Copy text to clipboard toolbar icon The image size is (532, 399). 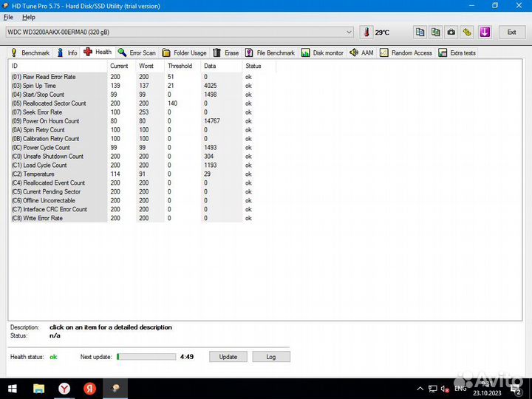pos(420,33)
